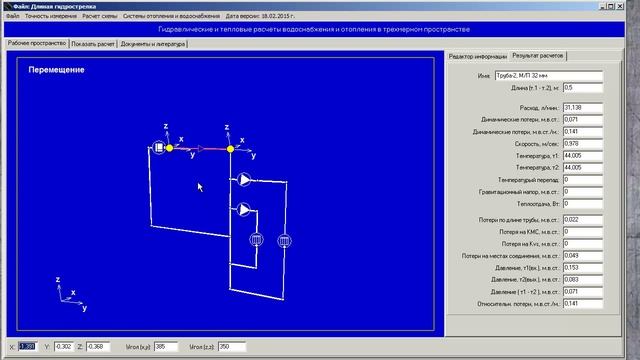Image resolution: width=640 pixels, height=360 pixels.
Task: Click the Дата версии menu item
Action: pyautogui.click(x=260, y=16)
